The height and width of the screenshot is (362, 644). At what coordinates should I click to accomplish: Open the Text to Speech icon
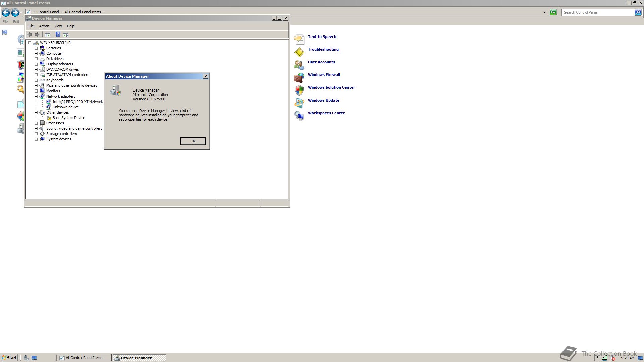[x=299, y=39]
